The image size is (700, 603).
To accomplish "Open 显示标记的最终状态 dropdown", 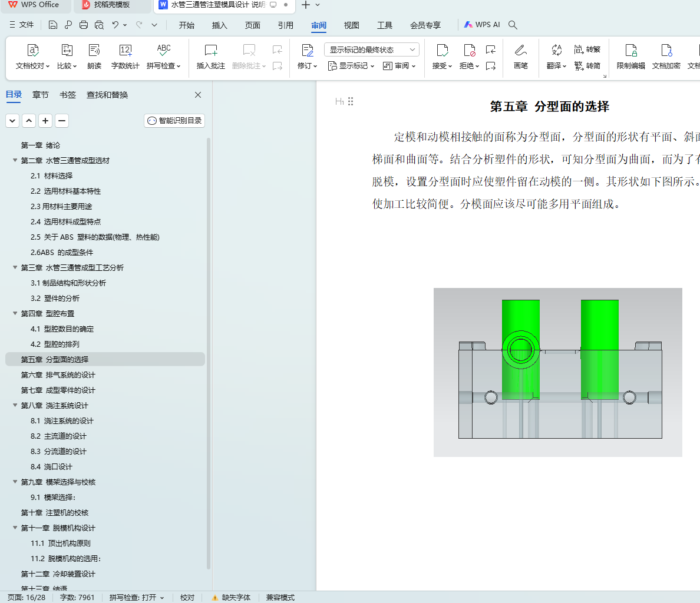I will click(371, 49).
